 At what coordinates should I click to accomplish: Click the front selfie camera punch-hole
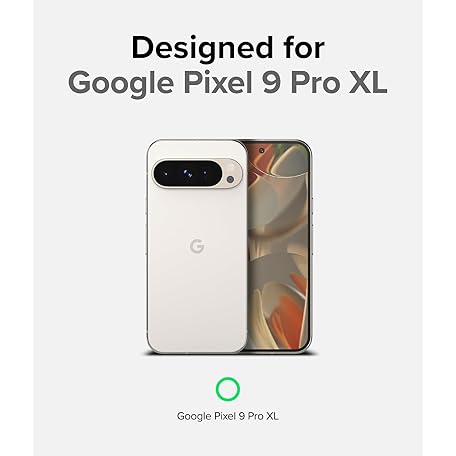pos(262,151)
